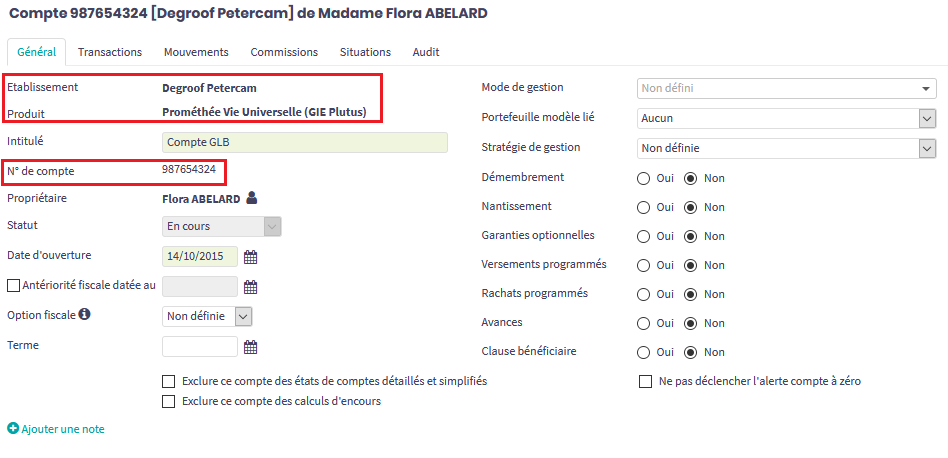The image size is (948, 458).
Task: Open the Commissions tab
Action: pos(284,52)
